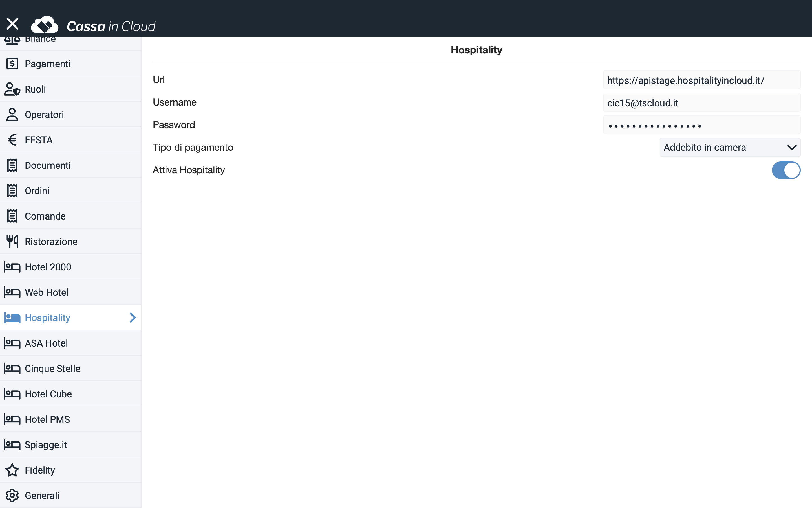The height and width of the screenshot is (508, 812).
Task: Click the Cassa in Cloud logo
Action: coord(93,25)
